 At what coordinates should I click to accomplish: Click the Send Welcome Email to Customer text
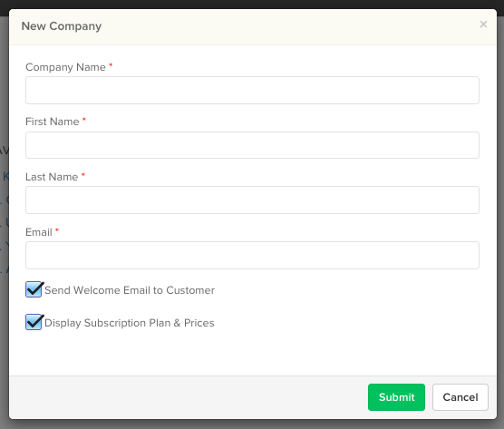tap(130, 290)
